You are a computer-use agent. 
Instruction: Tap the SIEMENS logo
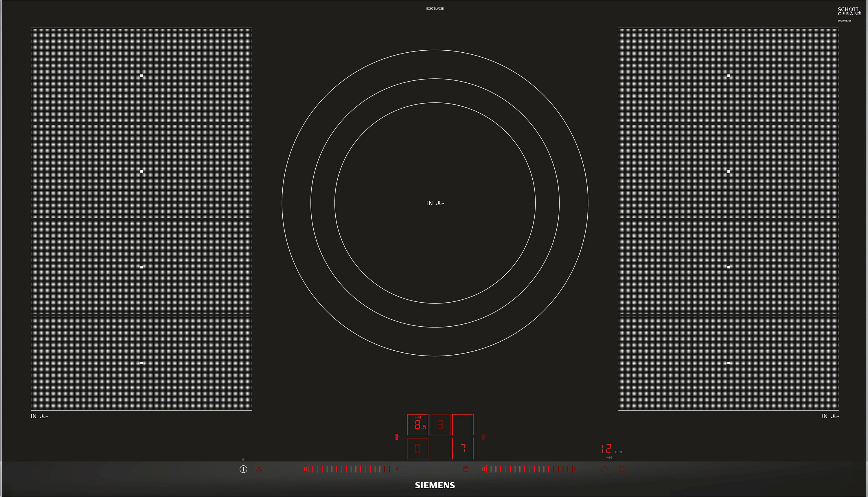coord(435,485)
